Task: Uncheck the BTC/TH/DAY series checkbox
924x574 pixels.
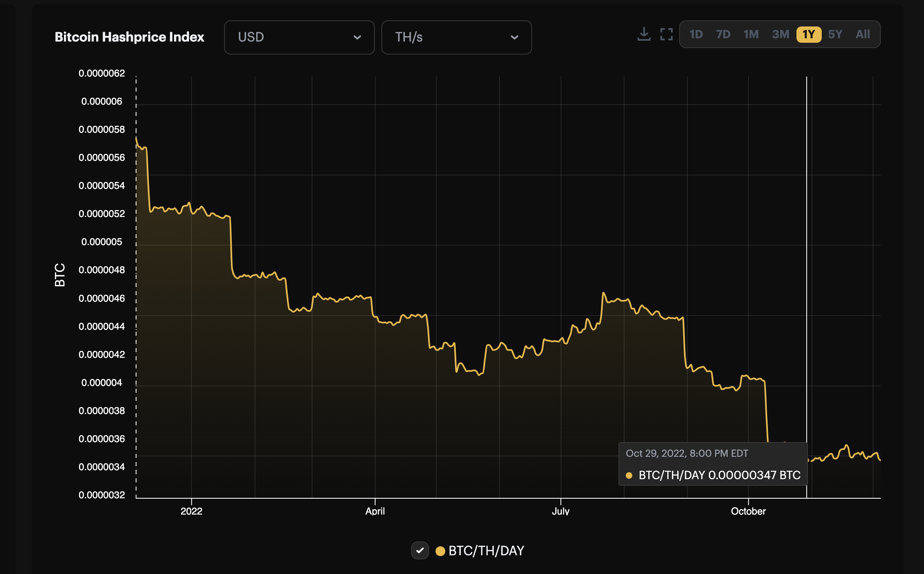Action: [x=420, y=550]
